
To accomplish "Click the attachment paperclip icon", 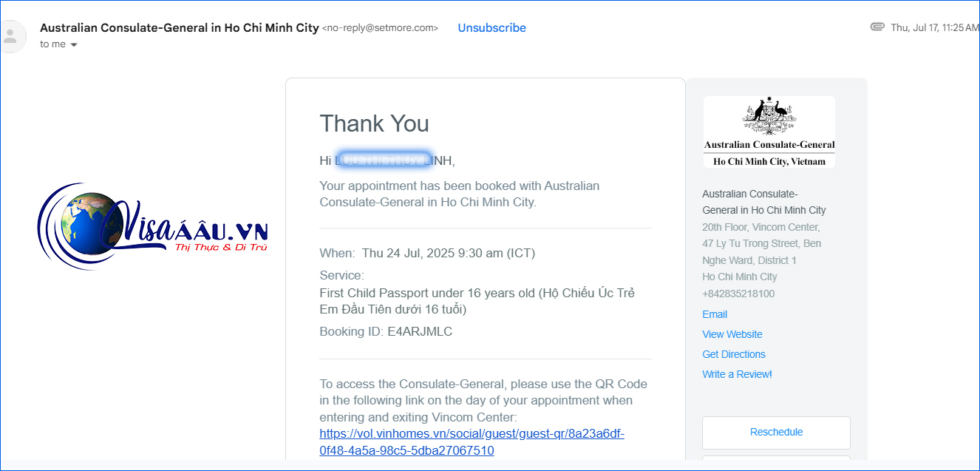I will pyautogui.click(x=877, y=27).
